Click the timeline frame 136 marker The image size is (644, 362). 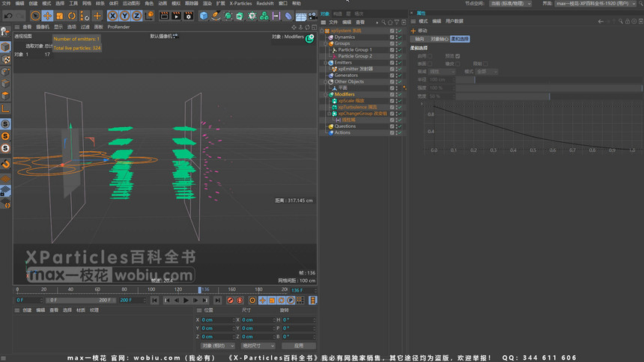[x=200, y=289]
